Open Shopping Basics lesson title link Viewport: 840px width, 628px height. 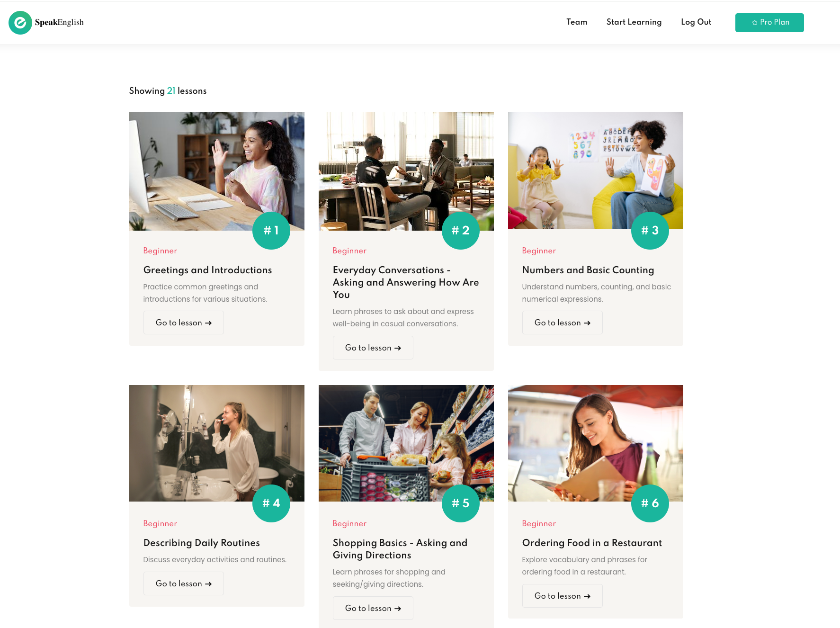[x=400, y=549]
